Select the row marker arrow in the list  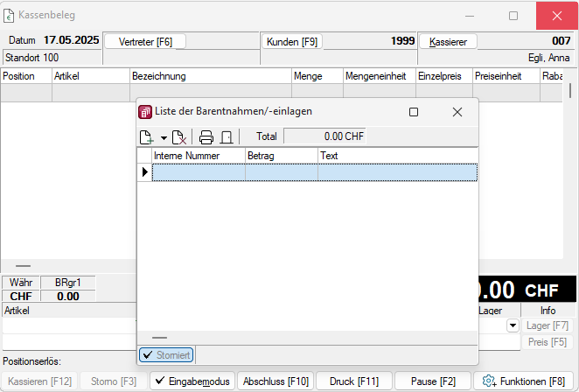click(144, 172)
